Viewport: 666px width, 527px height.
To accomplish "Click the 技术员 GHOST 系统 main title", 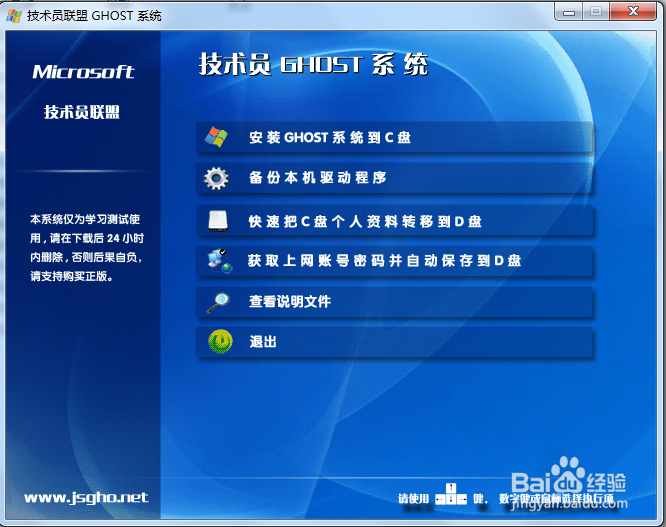I will [313, 65].
